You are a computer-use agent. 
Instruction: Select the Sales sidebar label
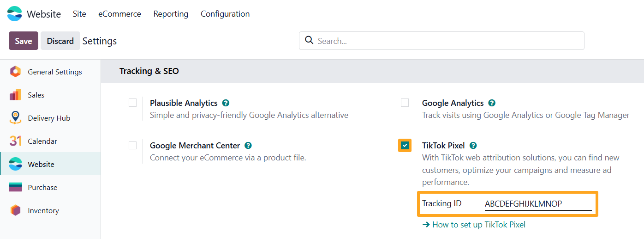[36, 95]
